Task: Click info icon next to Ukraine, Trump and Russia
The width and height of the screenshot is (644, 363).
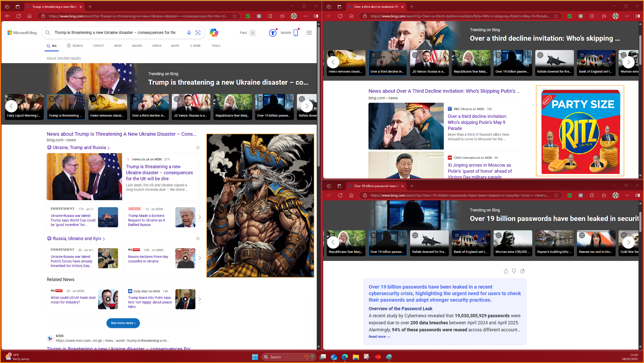Action: 198,147
